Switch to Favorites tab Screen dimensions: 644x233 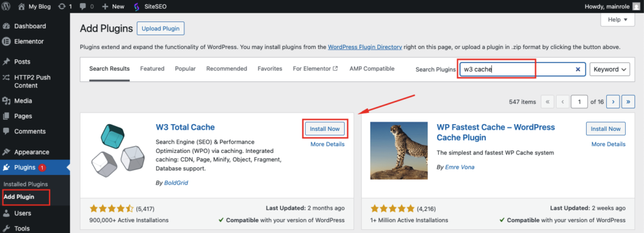click(x=270, y=69)
